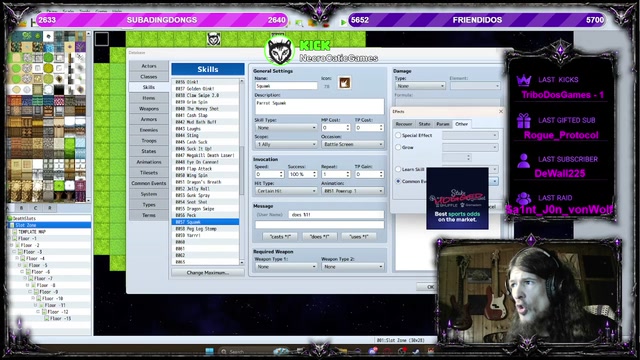The image size is (640, 360).
Task: Click the Floor -1 map icon
Action: click(15, 238)
